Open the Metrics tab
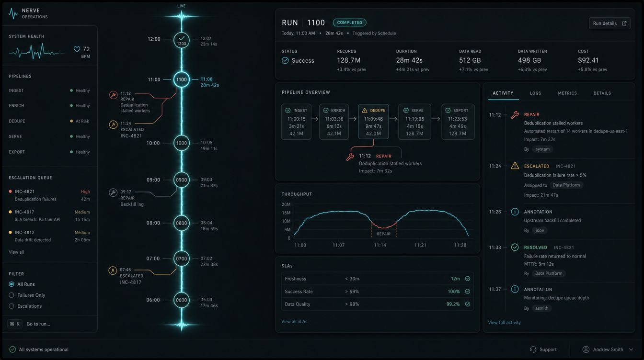Image resolution: width=644 pixels, height=360 pixels. (x=567, y=93)
